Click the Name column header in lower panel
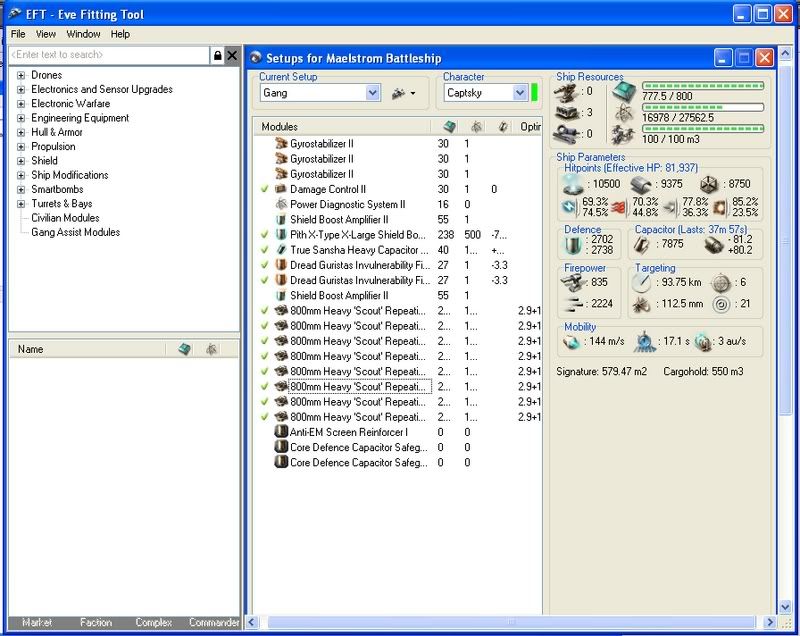This screenshot has width=800, height=636. 87,349
